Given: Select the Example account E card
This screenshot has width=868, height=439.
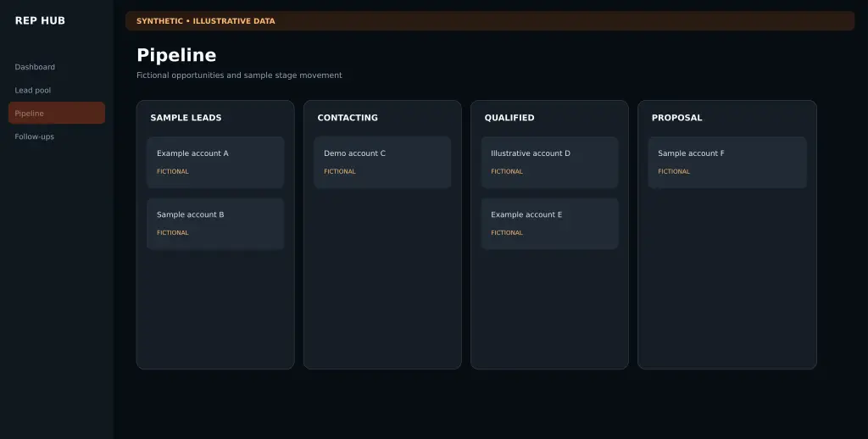Looking at the screenshot, I should click(x=549, y=224).
